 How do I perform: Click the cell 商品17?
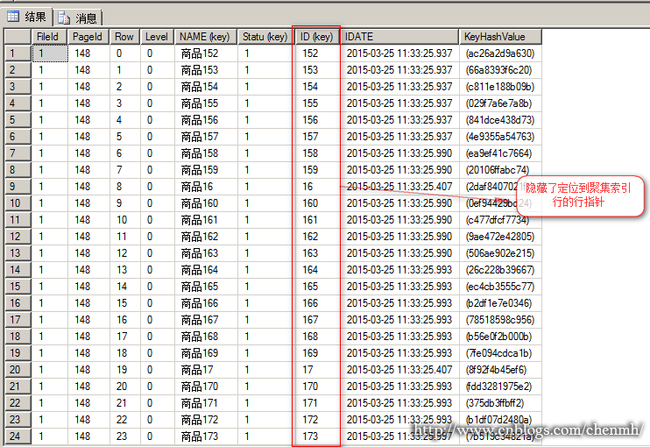pyautogui.click(x=205, y=369)
